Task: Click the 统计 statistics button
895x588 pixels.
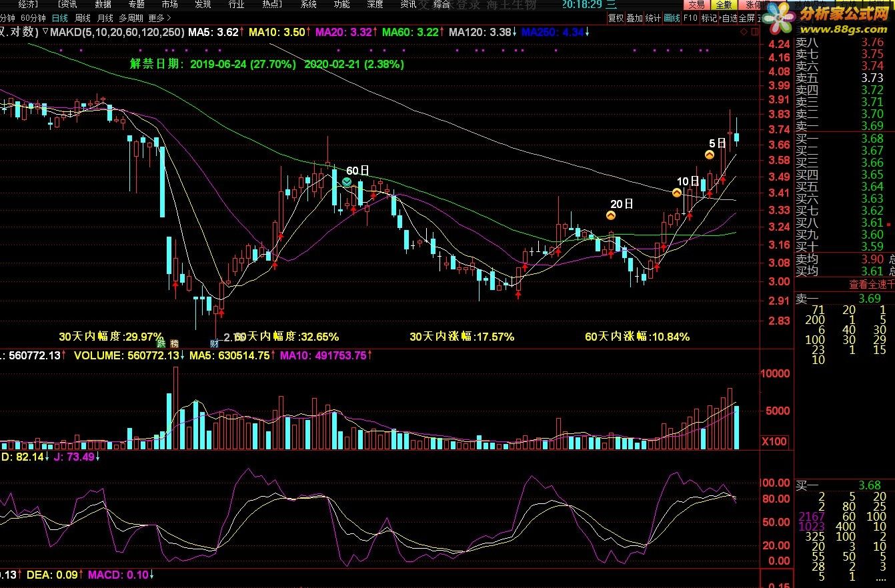Action: [653, 18]
